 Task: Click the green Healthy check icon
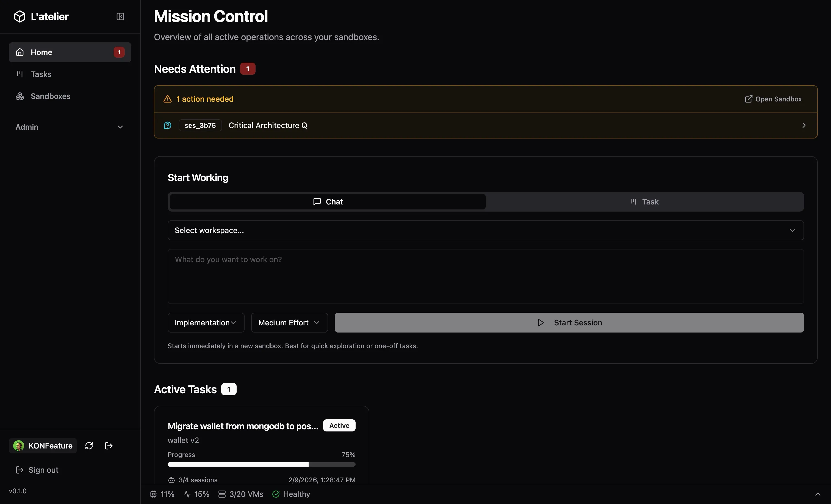point(276,494)
